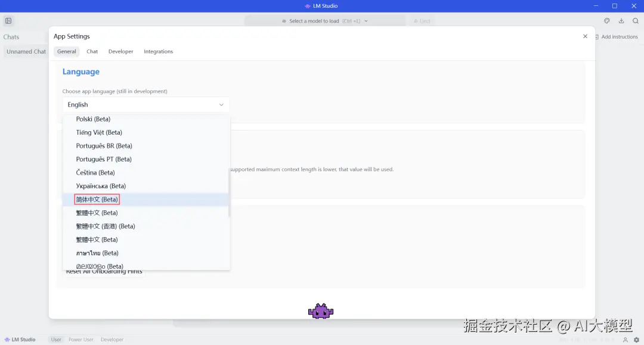The width and height of the screenshot is (644, 345).
Task: Select Čeština (Beta) language
Action: tap(146, 173)
